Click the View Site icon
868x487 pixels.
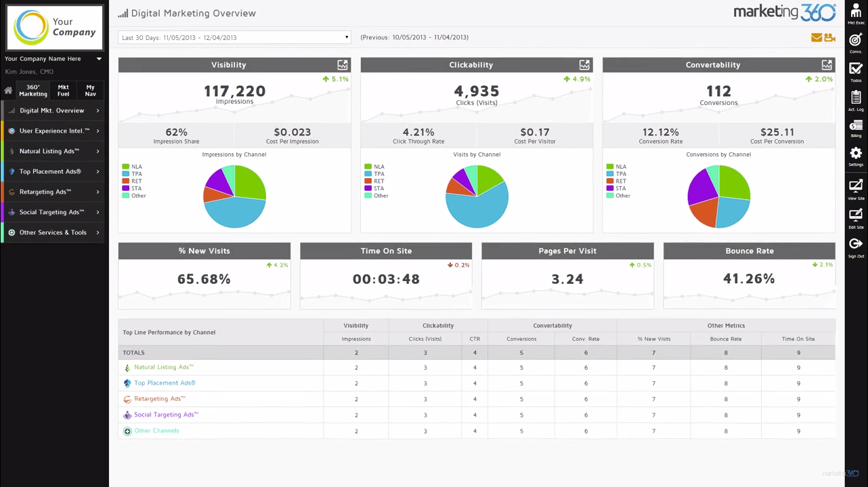coord(856,186)
